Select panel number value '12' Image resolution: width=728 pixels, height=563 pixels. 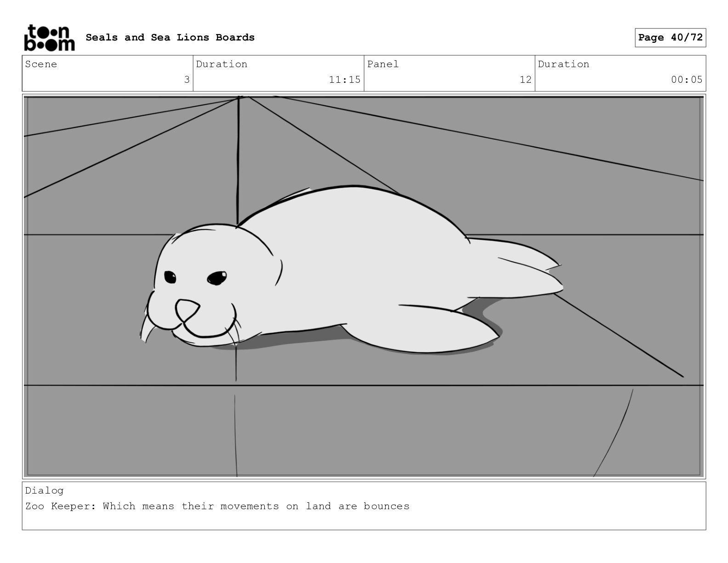(525, 80)
